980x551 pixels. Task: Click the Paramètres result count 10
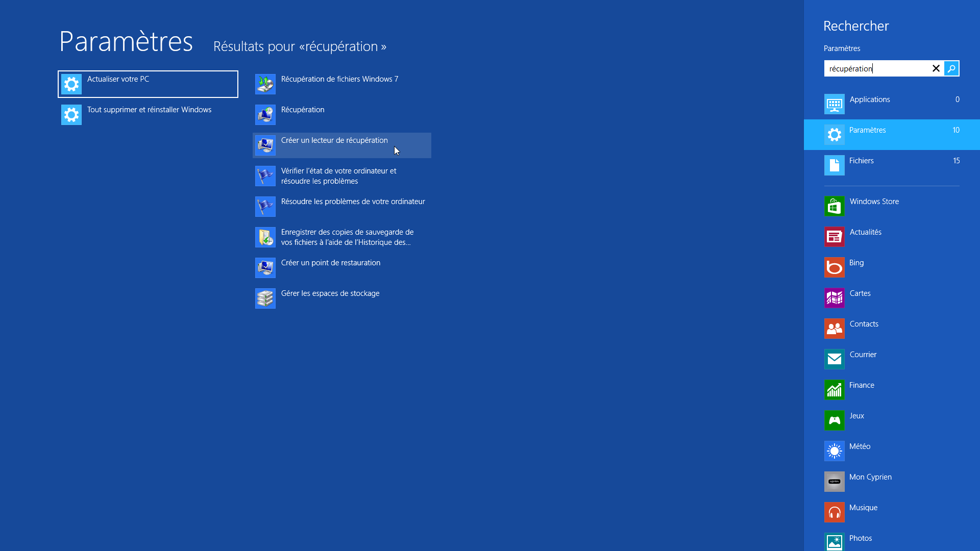pos(956,130)
